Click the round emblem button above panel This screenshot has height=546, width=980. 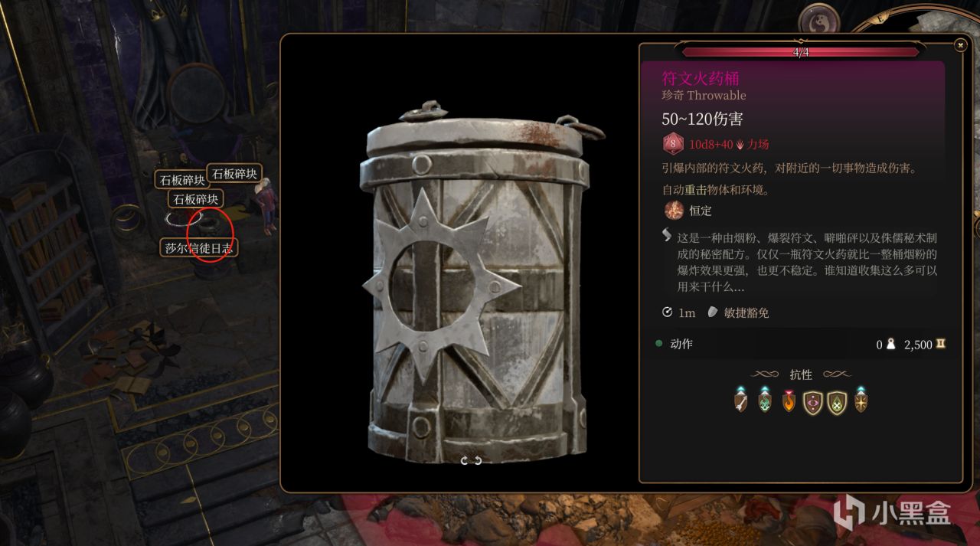point(818,21)
